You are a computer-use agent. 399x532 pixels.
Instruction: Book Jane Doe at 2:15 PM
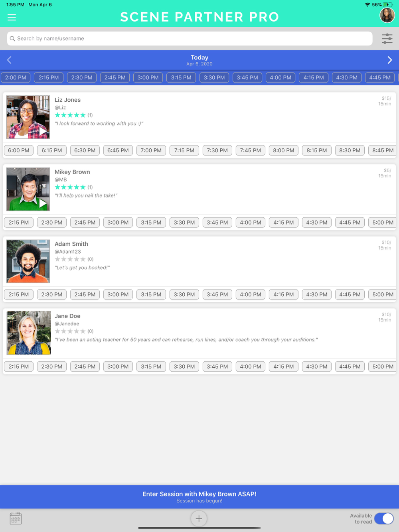(19, 366)
